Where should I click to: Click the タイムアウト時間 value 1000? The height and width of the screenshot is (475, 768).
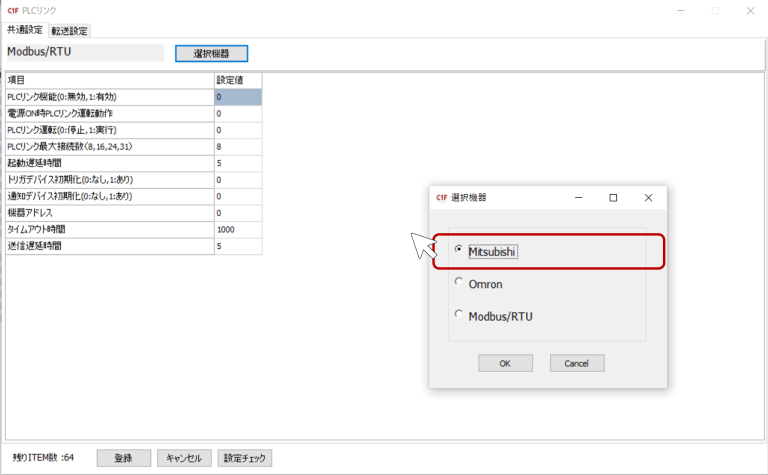(238, 229)
